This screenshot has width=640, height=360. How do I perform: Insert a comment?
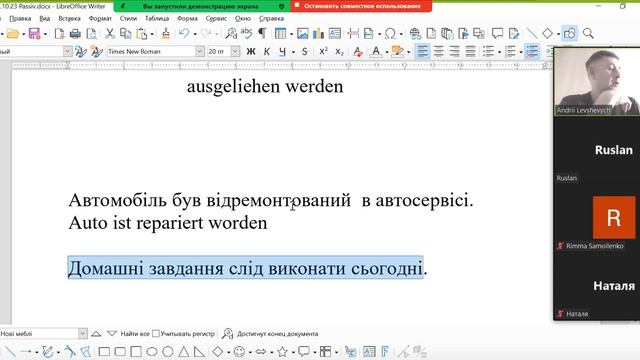[497, 33]
